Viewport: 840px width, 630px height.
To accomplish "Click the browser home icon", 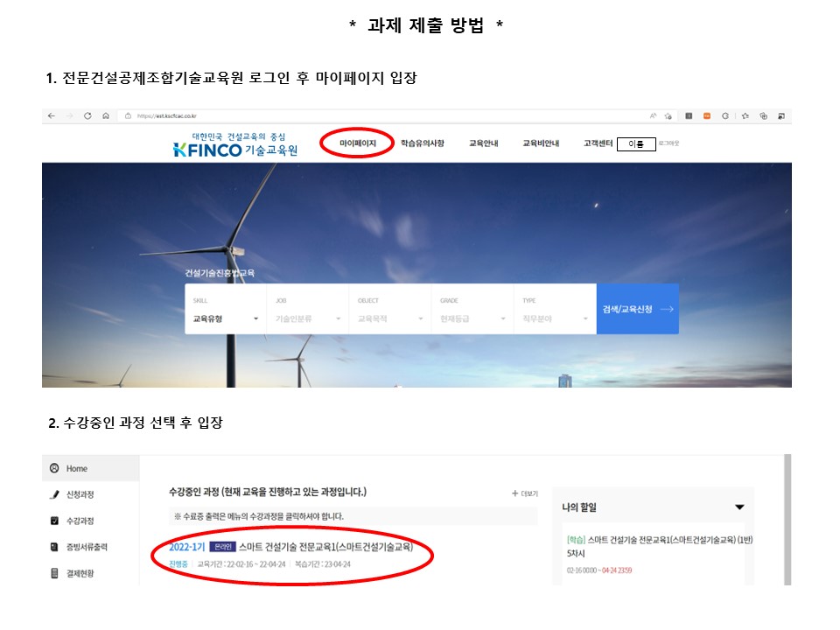I will 105,115.
